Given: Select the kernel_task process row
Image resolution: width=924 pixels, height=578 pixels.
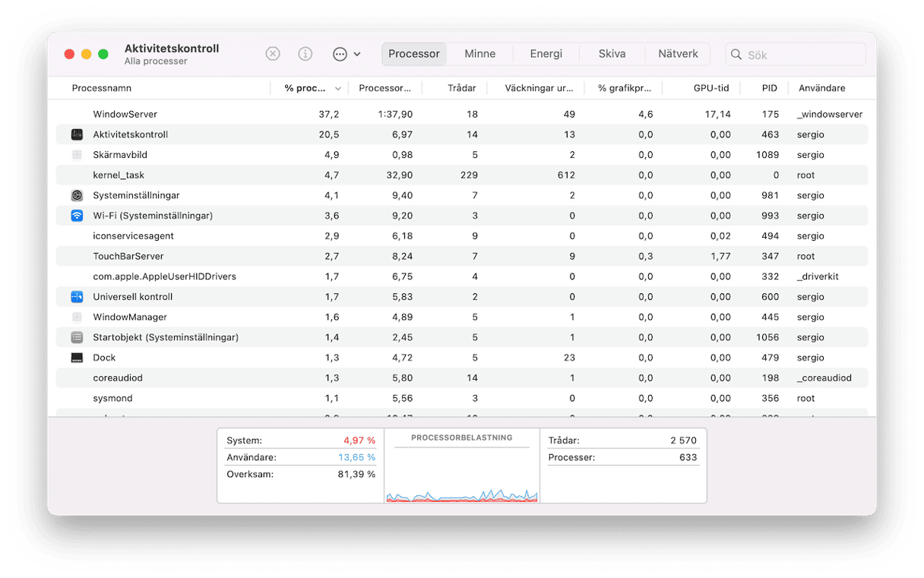Looking at the screenshot, I should point(462,175).
